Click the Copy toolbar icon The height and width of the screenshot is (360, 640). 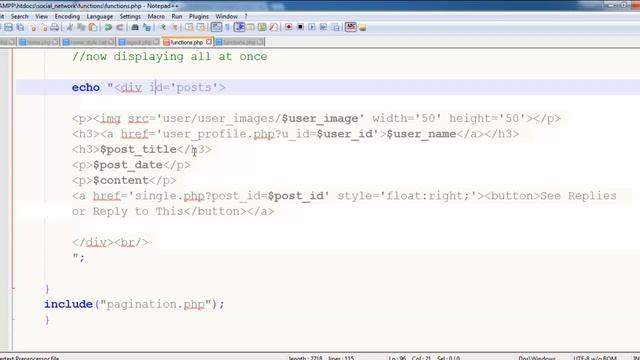(x=81, y=27)
